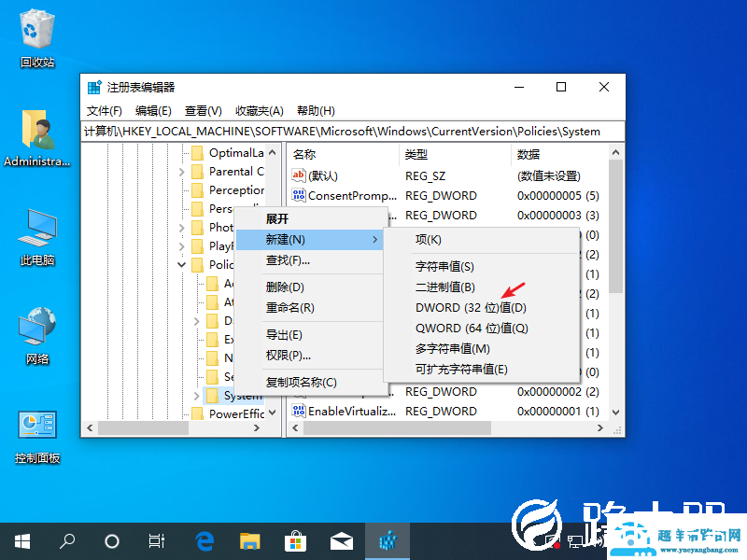
Task: Create new QWORD (64 位)值(Q)
Action: tap(482, 329)
